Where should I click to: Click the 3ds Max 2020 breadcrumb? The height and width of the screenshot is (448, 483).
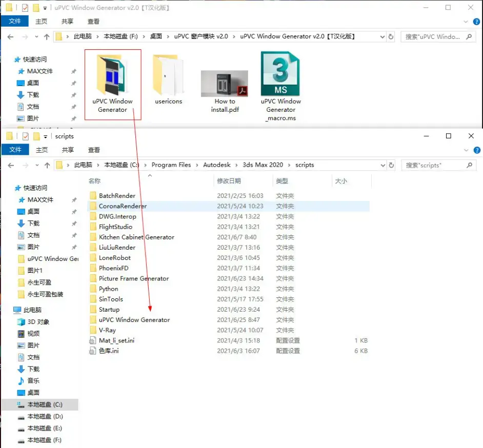point(263,165)
